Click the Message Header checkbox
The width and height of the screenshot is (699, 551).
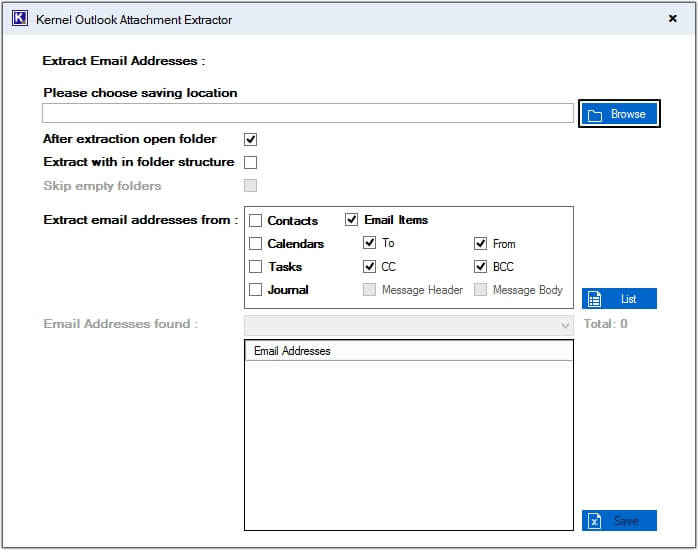pos(370,290)
